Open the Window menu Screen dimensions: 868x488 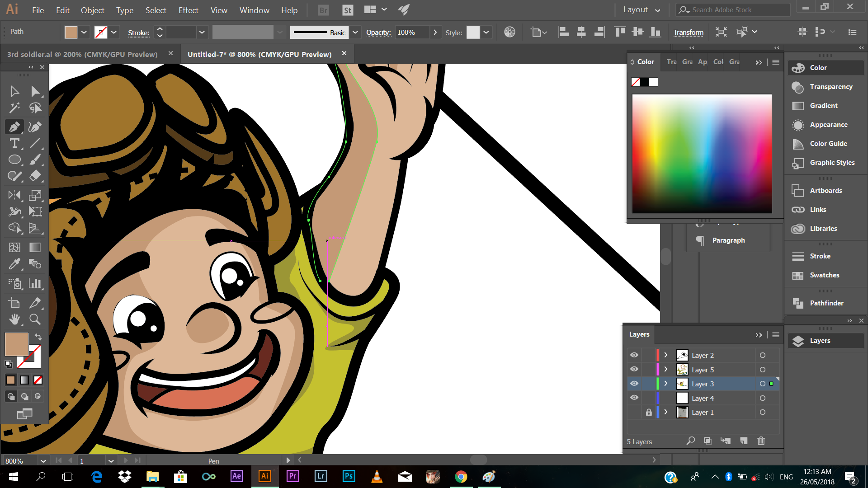(x=254, y=10)
